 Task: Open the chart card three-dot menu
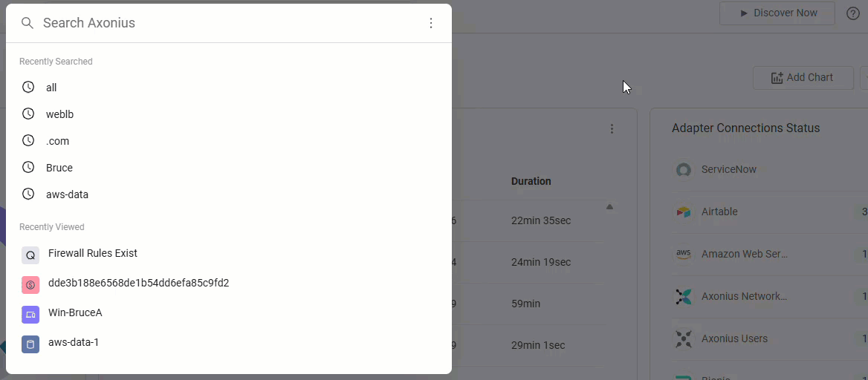pos(612,129)
